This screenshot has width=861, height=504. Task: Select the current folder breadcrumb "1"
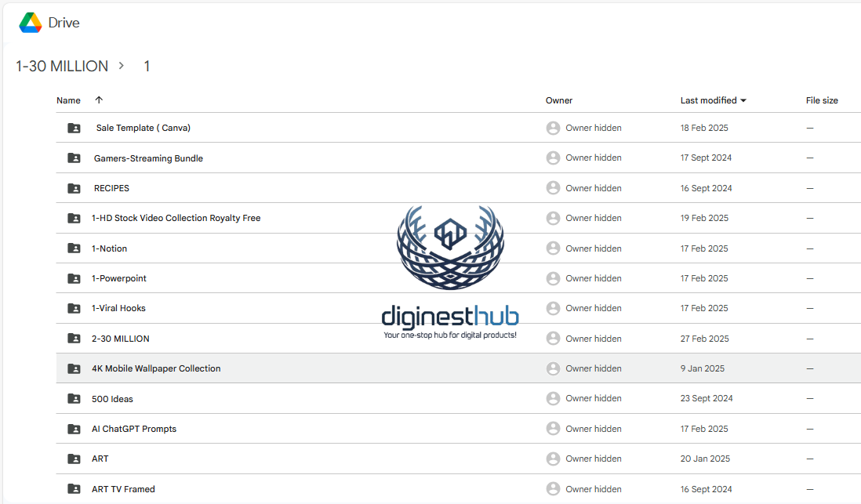tap(147, 67)
